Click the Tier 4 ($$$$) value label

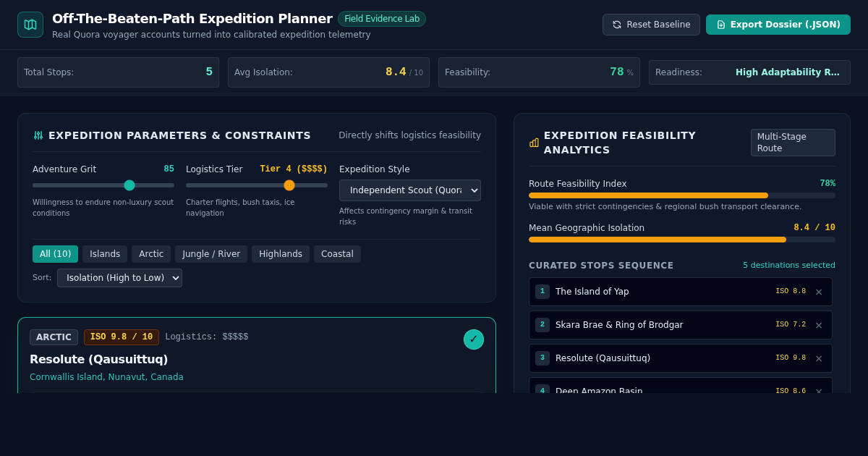point(294,169)
